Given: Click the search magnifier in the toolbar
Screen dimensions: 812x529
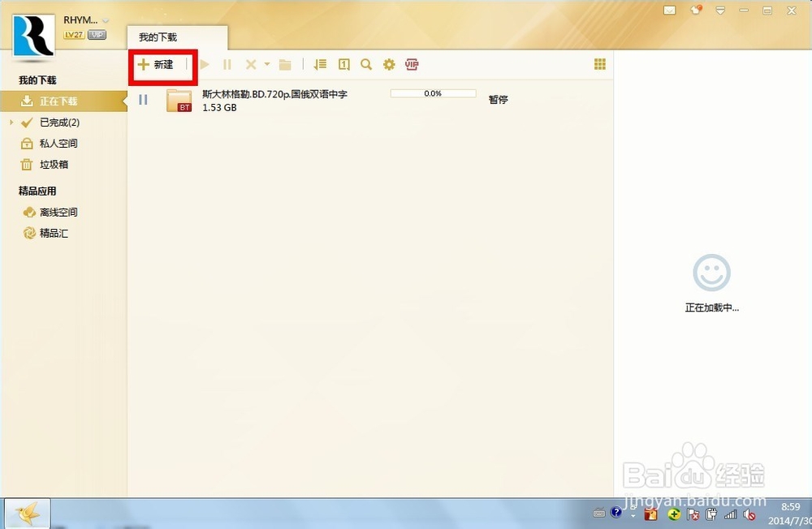Looking at the screenshot, I should 366,64.
